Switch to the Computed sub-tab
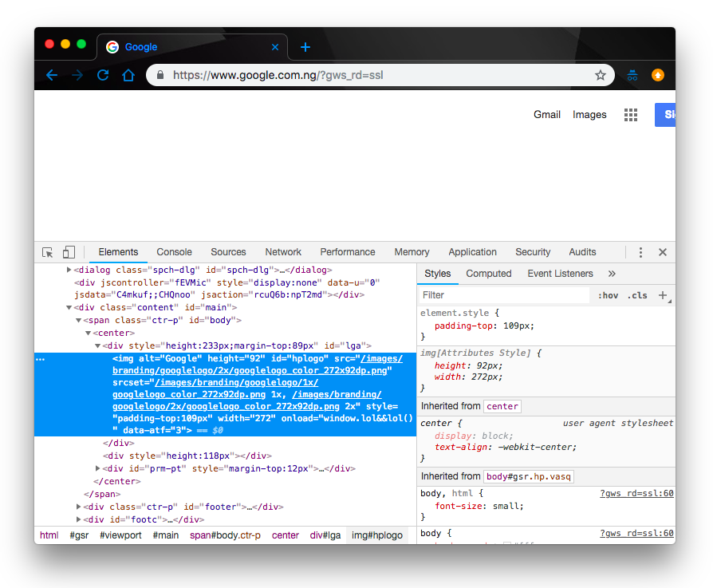The height and width of the screenshot is (588, 713). coord(489,274)
